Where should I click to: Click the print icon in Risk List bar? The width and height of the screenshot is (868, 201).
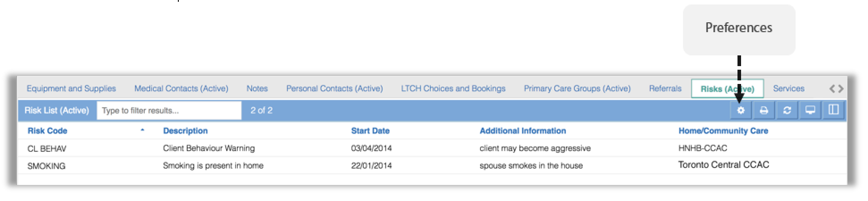point(764,110)
